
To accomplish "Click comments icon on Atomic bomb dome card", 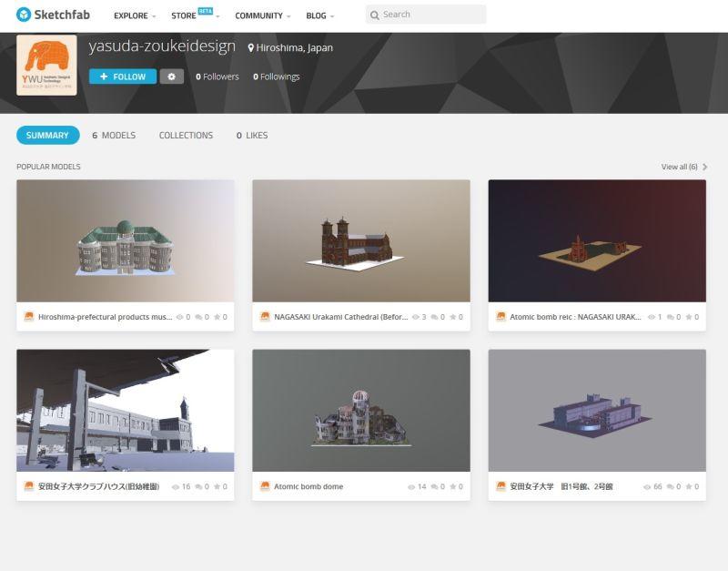I will tap(435, 487).
